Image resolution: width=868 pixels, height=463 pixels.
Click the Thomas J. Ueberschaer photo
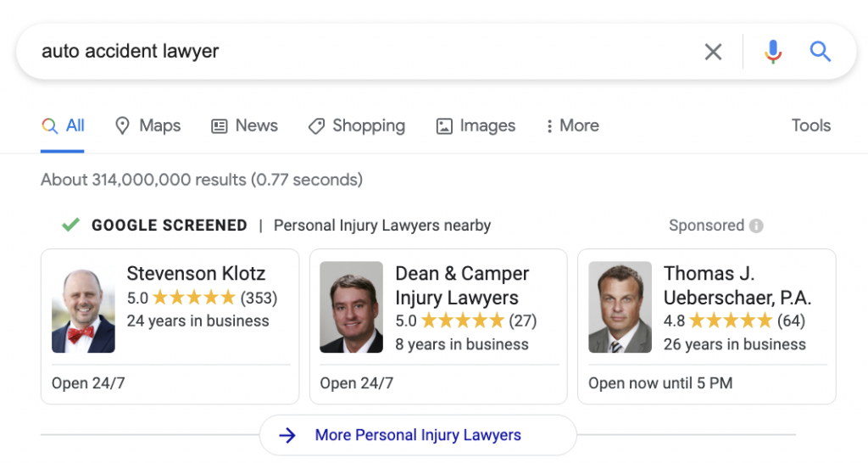pyautogui.click(x=620, y=307)
